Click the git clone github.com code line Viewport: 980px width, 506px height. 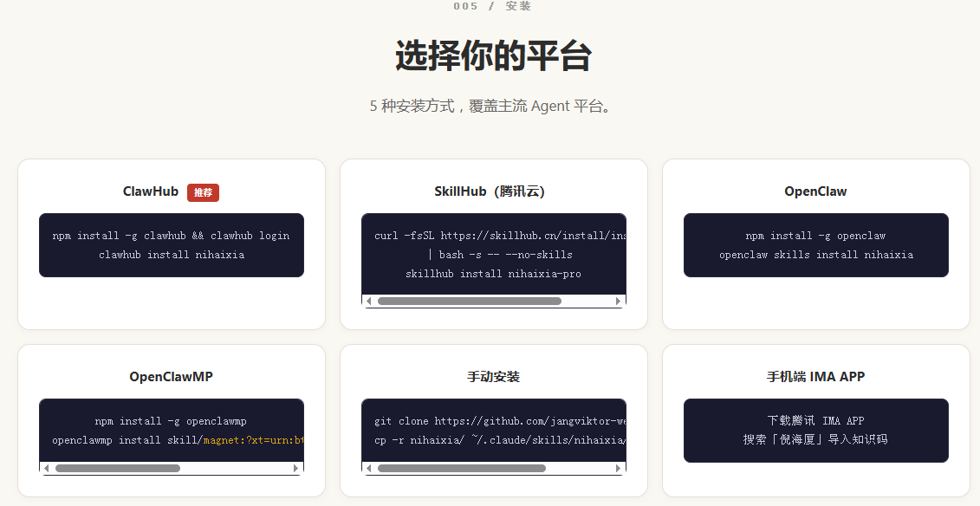pos(500,421)
